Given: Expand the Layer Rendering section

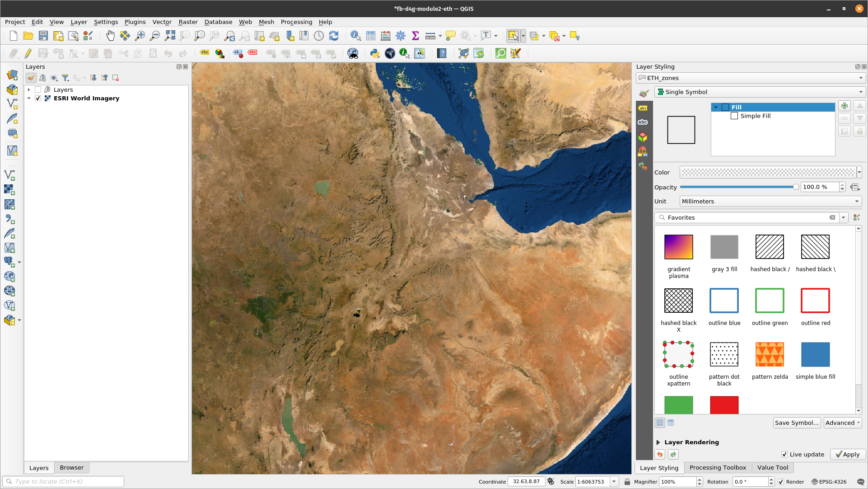Looking at the screenshot, I should (x=660, y=441).
